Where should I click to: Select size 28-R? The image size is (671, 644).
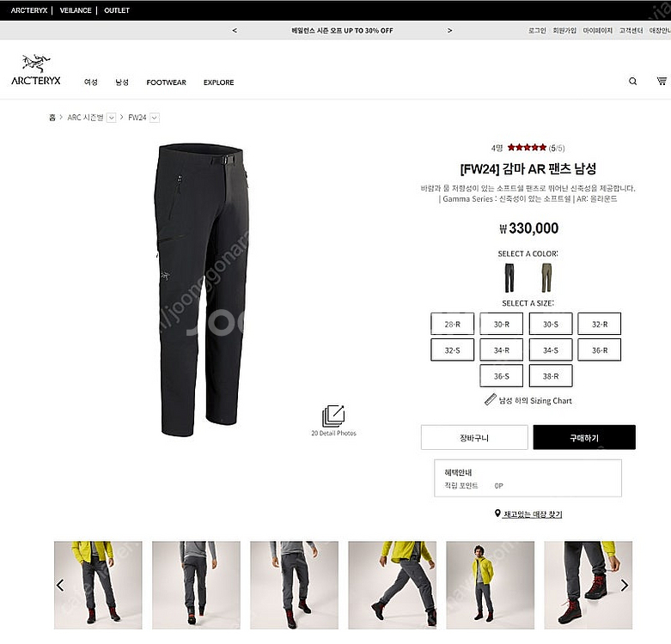click(452, 324)
